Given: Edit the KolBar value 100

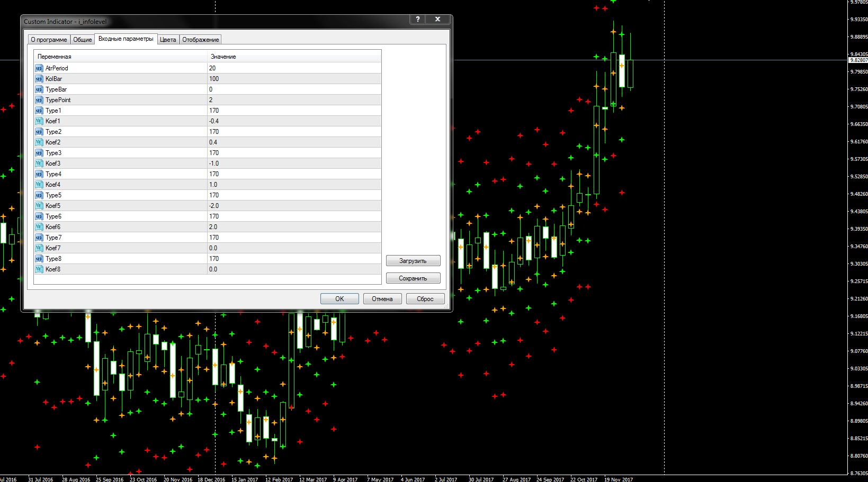Looking at the screenshot, I should [x=294, y=79].
